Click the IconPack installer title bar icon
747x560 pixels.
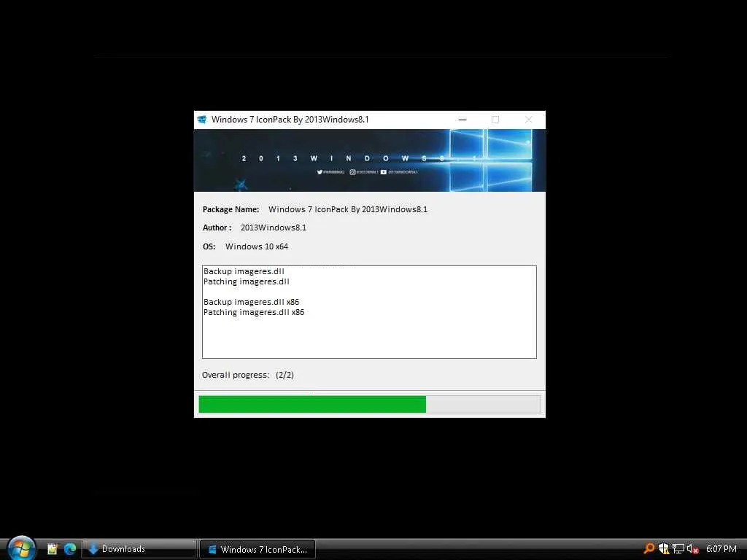click(202, 120)
